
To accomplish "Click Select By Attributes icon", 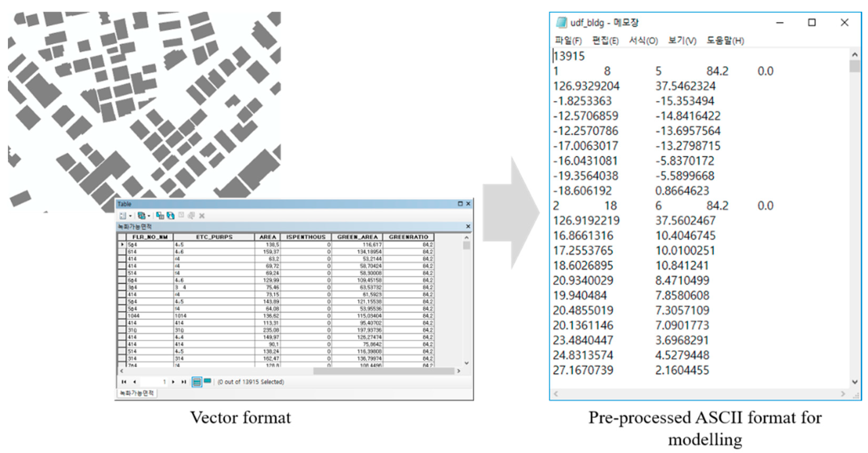I will point(160,216).
